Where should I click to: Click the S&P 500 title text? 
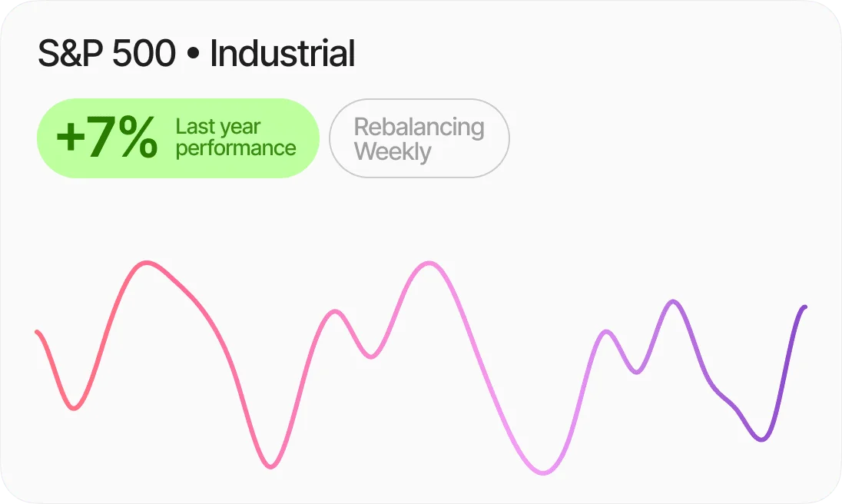tap(107, 55)
